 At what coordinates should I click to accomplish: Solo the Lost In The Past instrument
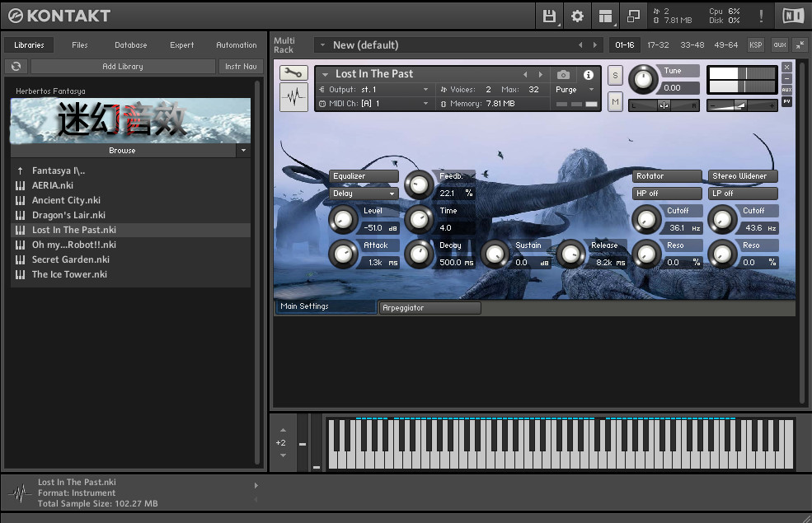pos(615,75)
